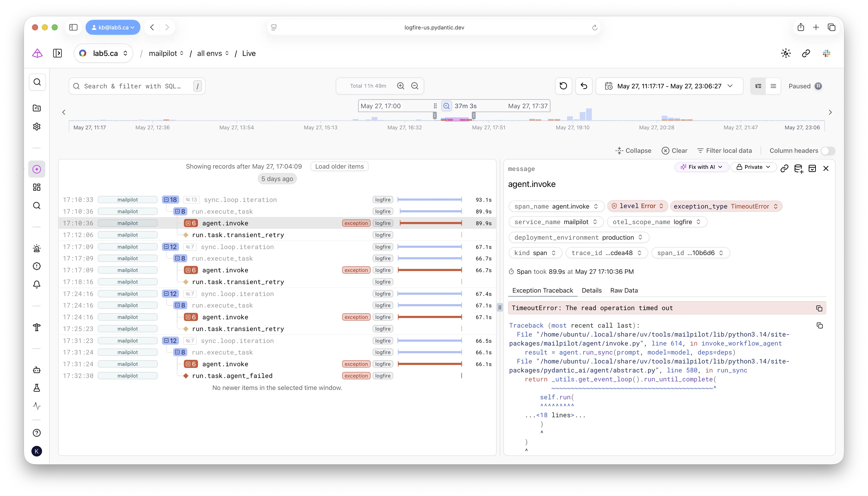The width and height of the screenshot is (868, 496).
Task: Open the mailpilot project dropdown
Action: tap(166, 53)
